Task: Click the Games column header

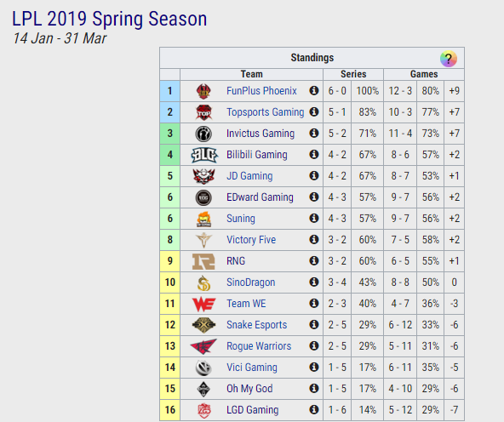Action: 424,74
